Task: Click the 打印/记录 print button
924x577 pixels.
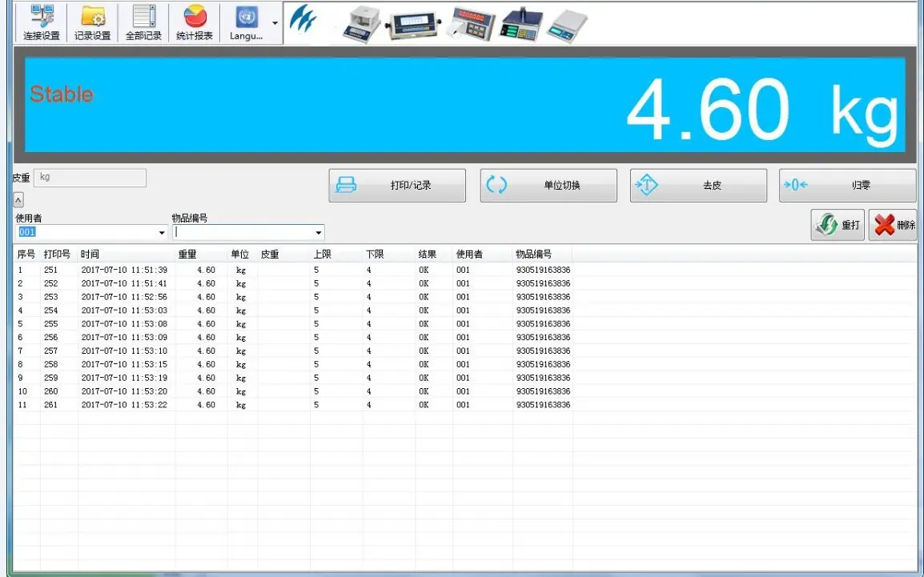Action: [397, 186]
